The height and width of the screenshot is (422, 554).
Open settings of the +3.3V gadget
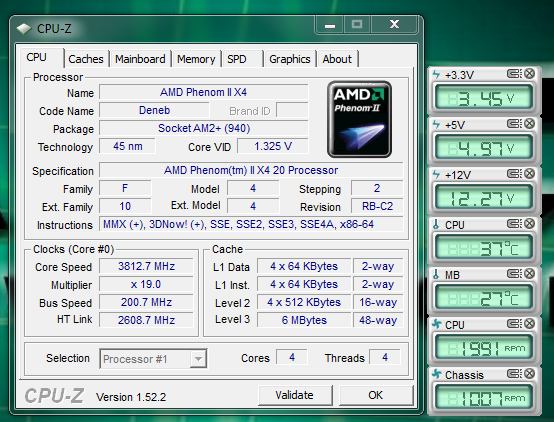pyautogui.click(x=514, y=74)
